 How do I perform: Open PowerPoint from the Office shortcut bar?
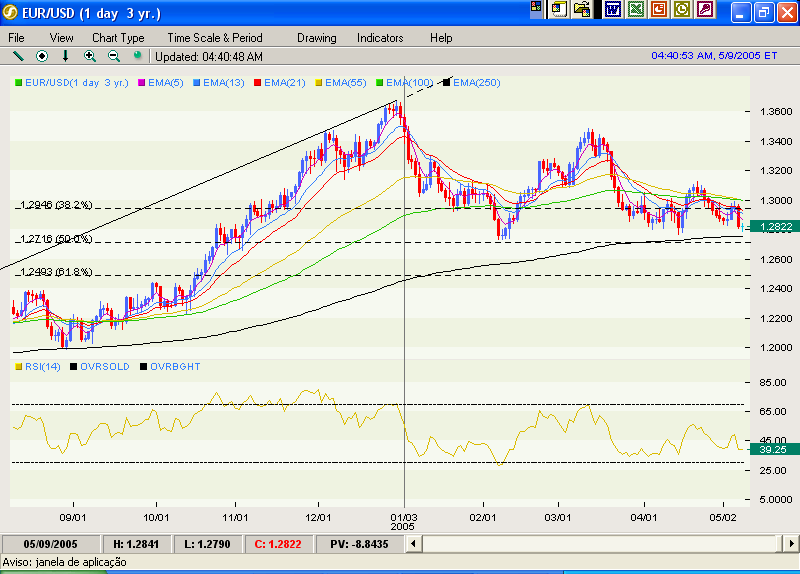[x=659, y=9]
